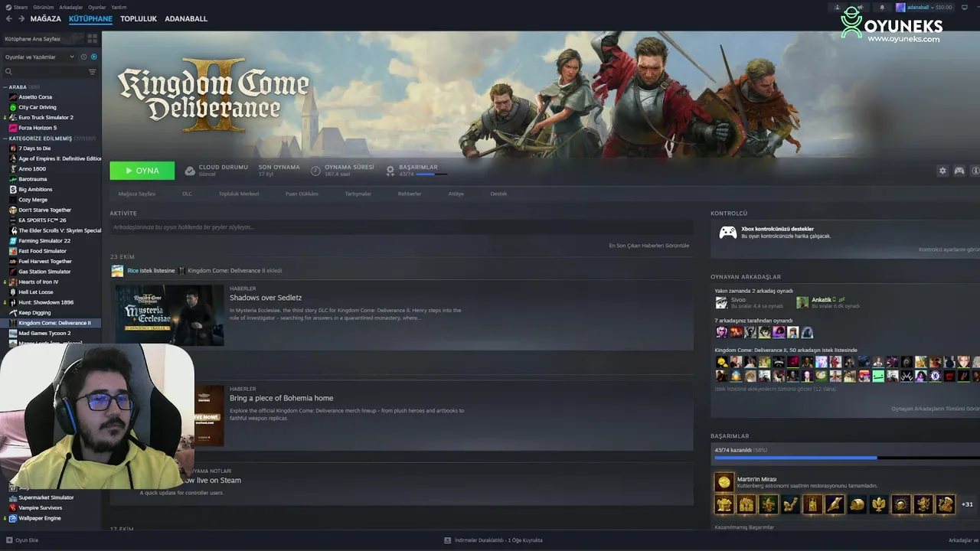Click friend Ankatik's avatar
This screenshot has width=980, height=551.
pos(802,302)
